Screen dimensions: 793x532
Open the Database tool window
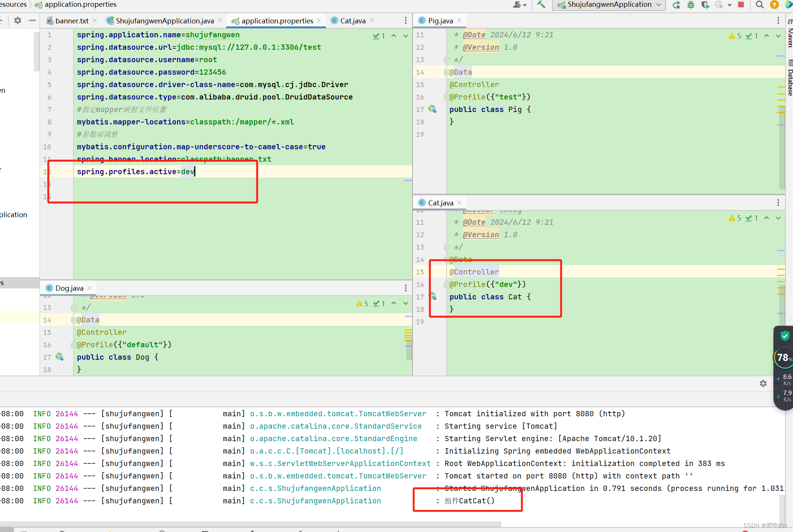[790, 78]
